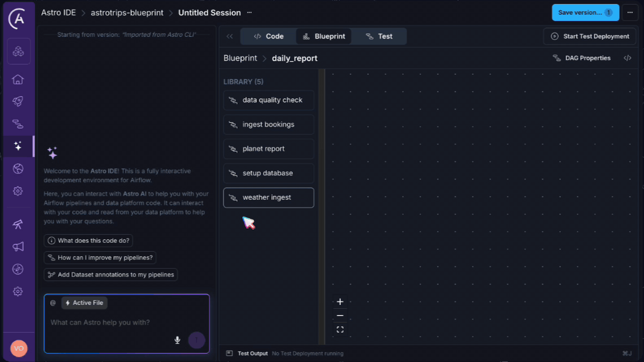The image size is (644, 362).
Task: Click the microphone icon in chat box
Action: [177, 340]
